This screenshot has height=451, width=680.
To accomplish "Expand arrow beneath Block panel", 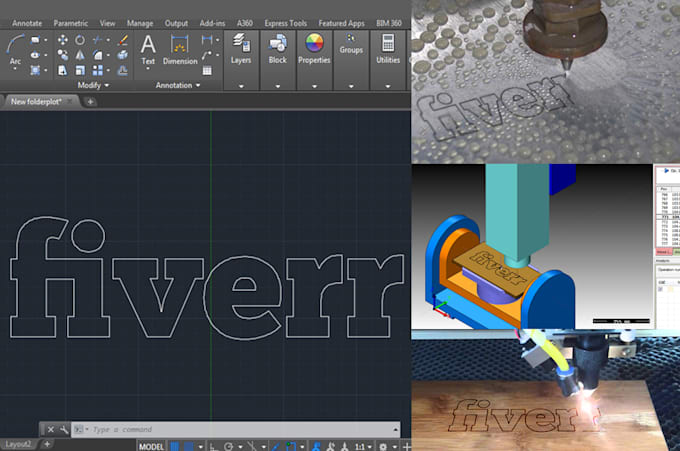I will 278,86.
